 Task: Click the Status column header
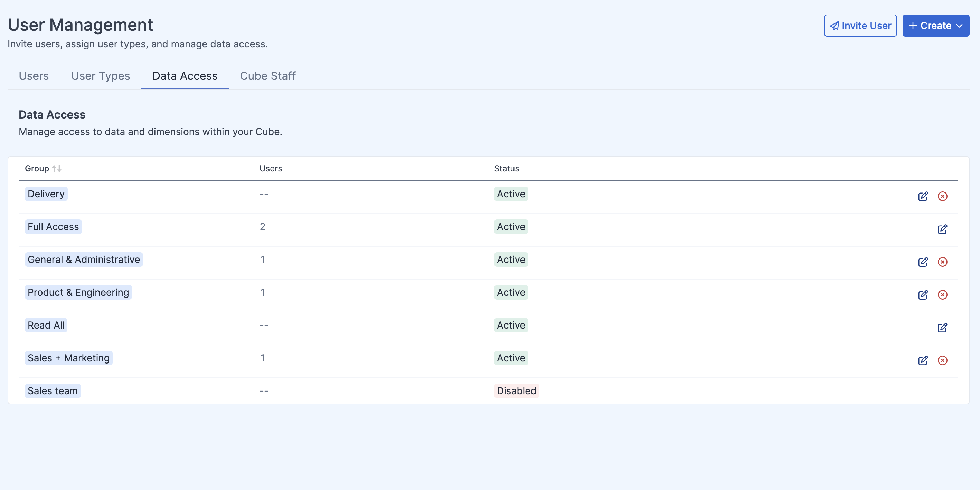[506, 169]
